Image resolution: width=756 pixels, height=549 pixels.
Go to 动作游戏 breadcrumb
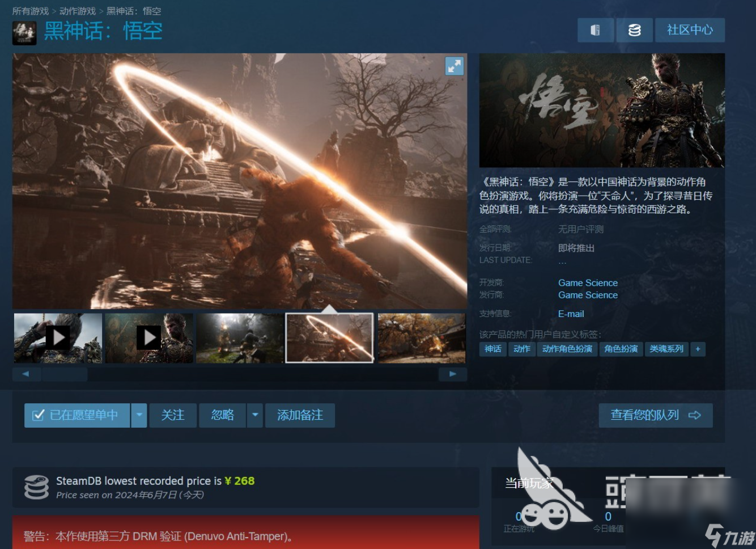[78, 11]
